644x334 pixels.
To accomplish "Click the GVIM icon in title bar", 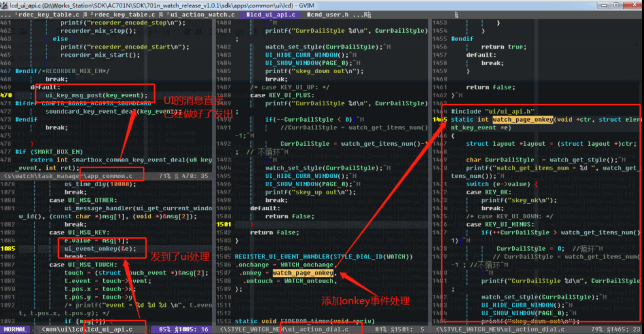I will coord(5,5).
